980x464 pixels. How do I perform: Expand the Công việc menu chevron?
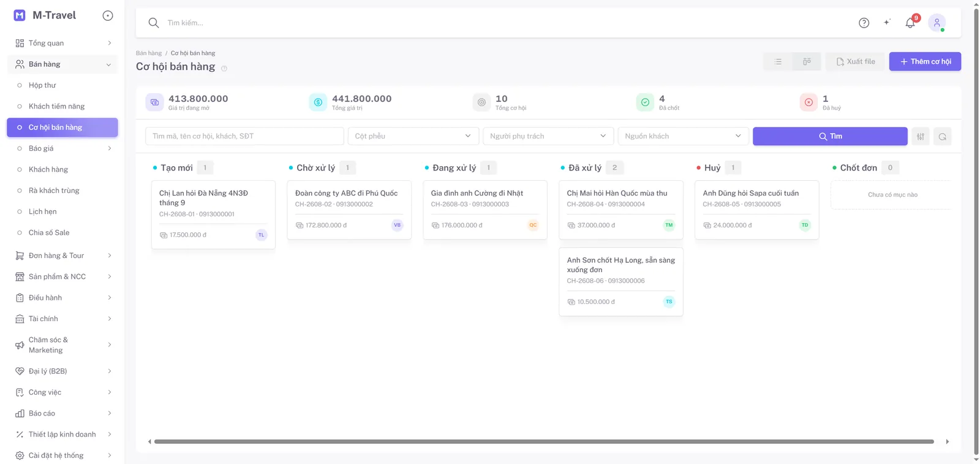110,392
